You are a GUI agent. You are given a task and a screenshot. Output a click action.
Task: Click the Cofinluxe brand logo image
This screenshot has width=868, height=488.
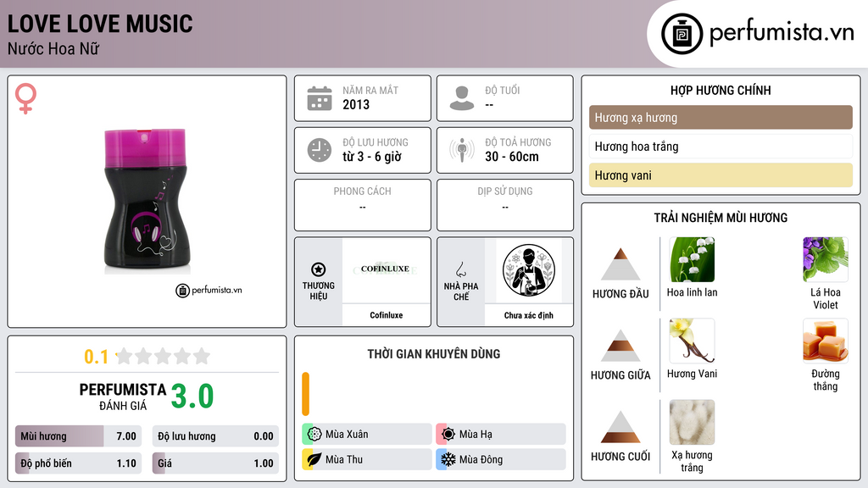[386, 269]
